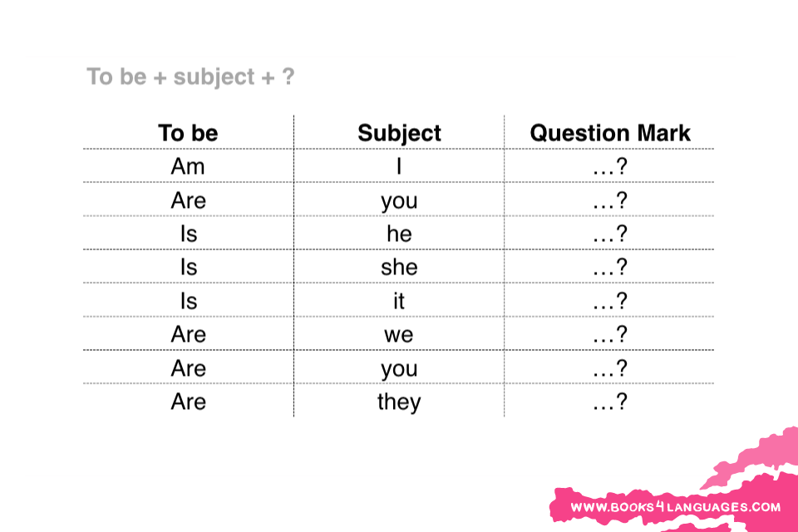
Task: Click the 'To be' column header
Action: tap(189, 133)
